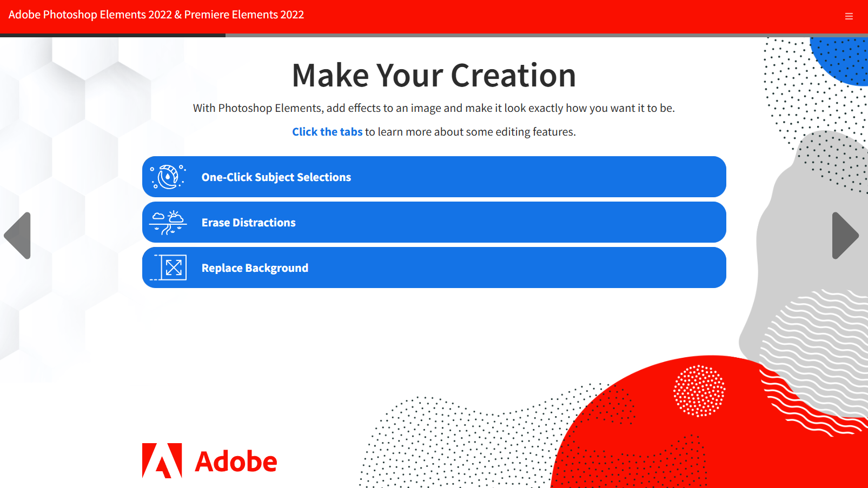Click the Adobe Photoshop Elements 2022 header title

[x=156, y=15]
